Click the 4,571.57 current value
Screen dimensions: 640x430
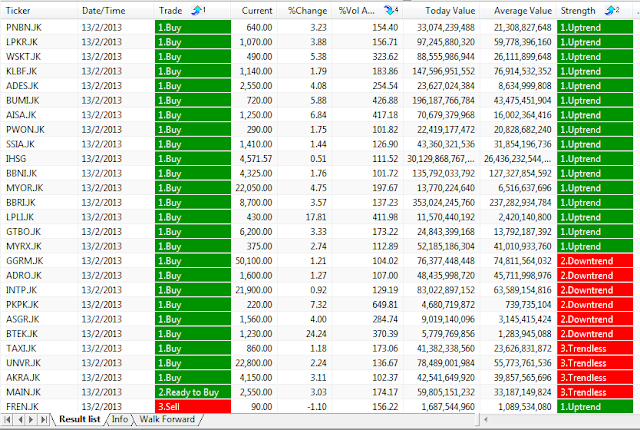click(256, 159)
